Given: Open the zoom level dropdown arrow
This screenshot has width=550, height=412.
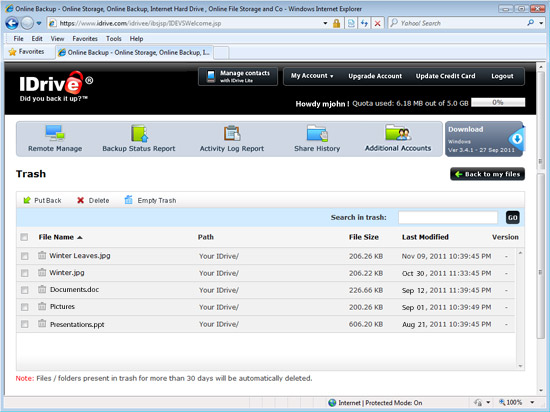Looking at the screenshot, I should (x=532, y=403).
